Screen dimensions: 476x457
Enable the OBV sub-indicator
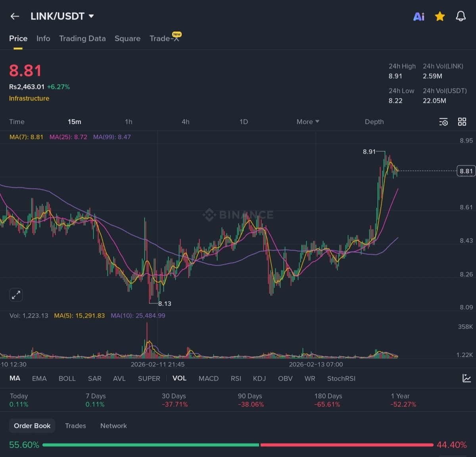285,378
